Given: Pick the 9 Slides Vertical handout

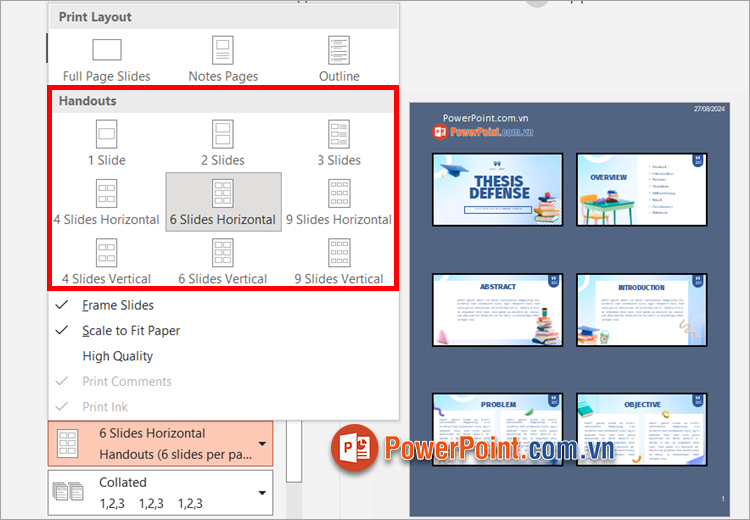Looking at the screenshot, I should (340, 254).
